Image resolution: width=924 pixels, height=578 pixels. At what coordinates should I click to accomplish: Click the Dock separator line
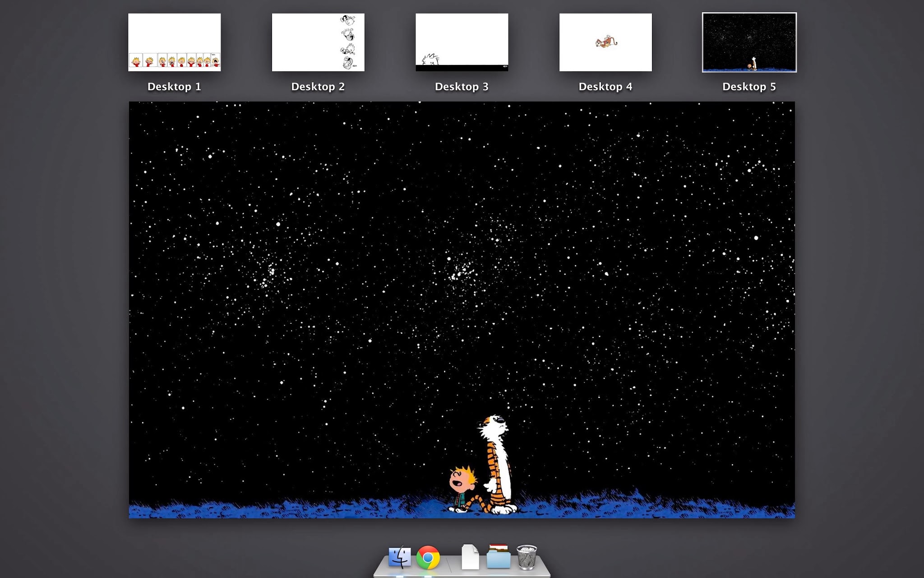[x=449, y=564]
